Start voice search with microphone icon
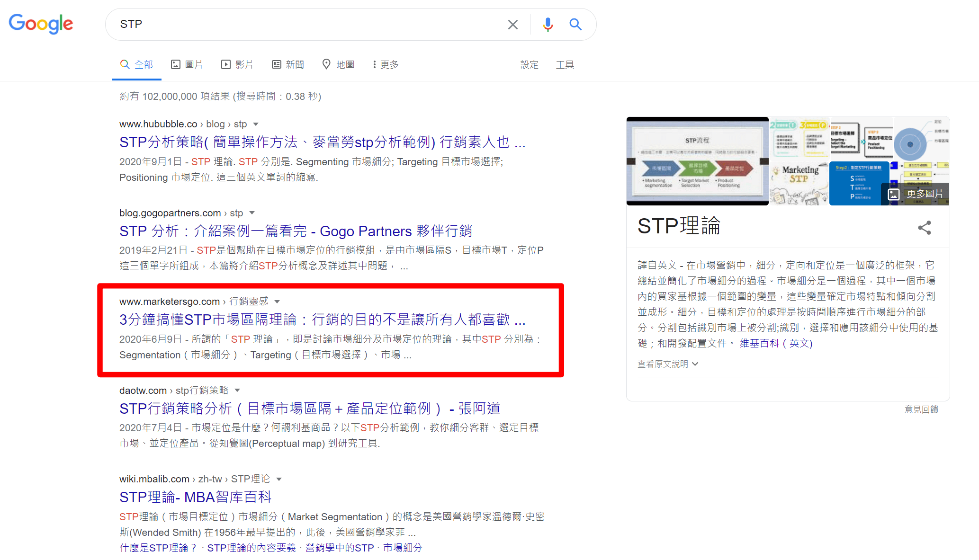979x560 pixels. pos(548,25)
